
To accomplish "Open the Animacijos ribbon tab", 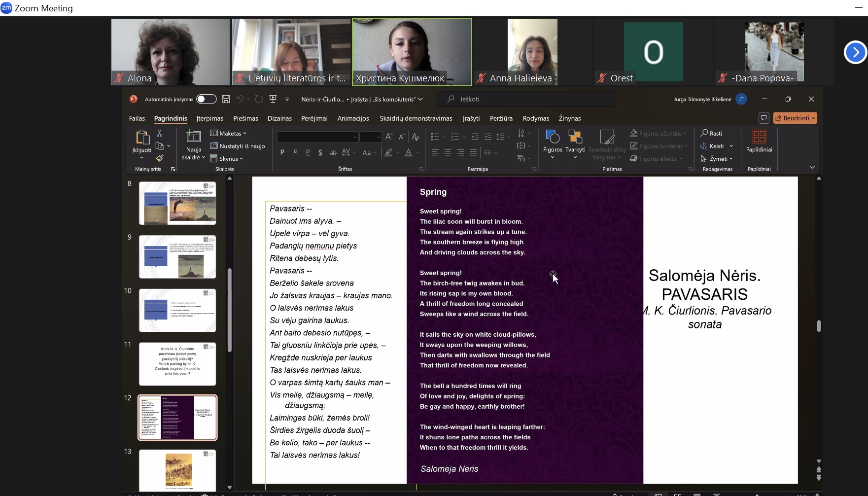I will pos(353,118).
